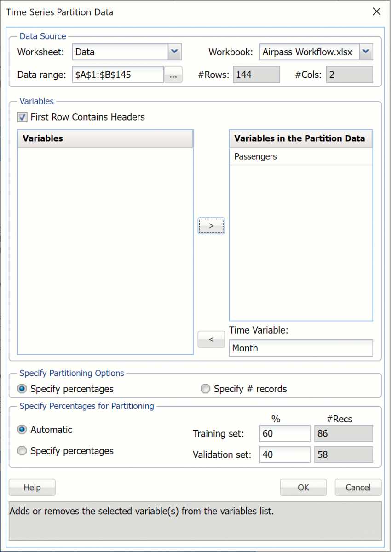The height and width of the screenshot is (552, 392).
Task: Click the Validation set percentage field
Action: coord(285,454)
